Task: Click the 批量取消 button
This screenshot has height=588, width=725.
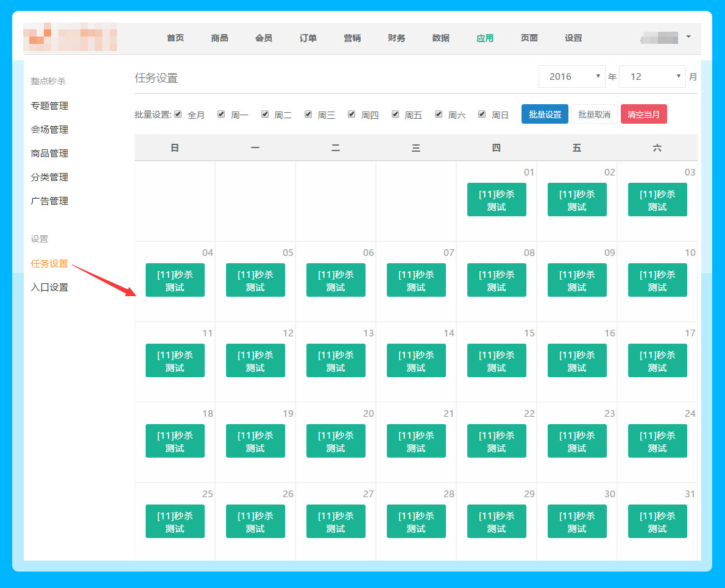Action: click(x=594, y=115)
